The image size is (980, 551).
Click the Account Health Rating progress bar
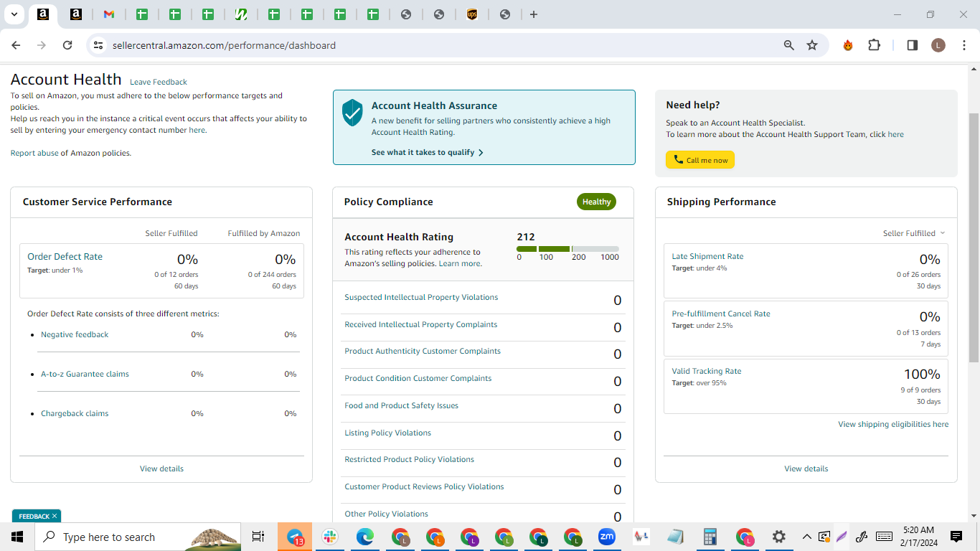pyautogui.click(x=567, y=249)
